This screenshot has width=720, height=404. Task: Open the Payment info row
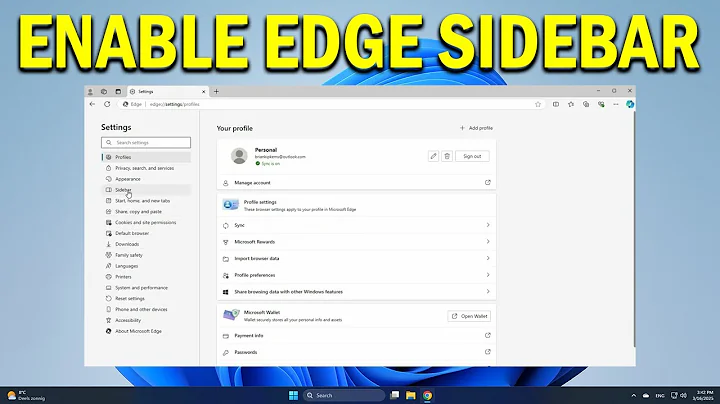pos(356,336)
